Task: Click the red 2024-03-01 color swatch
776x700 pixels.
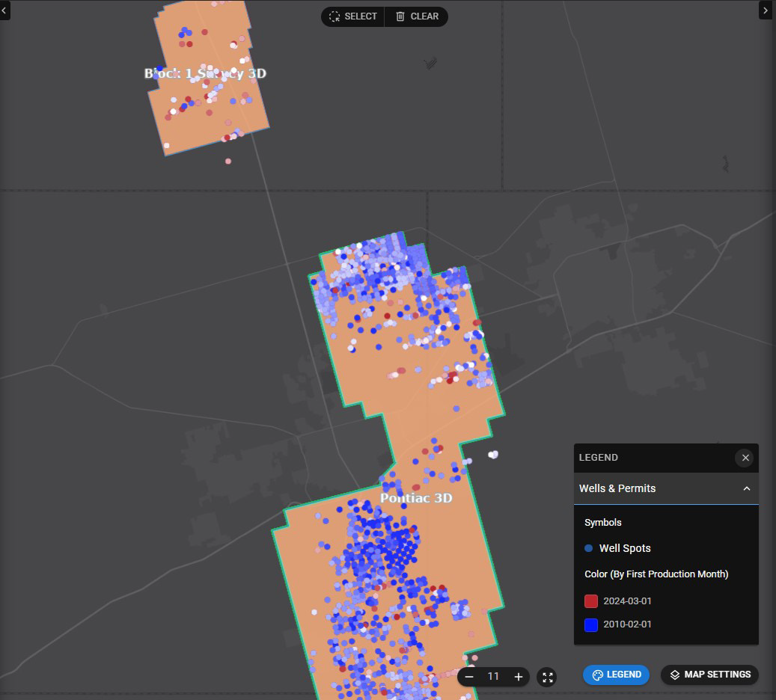Action: (590, 601)
